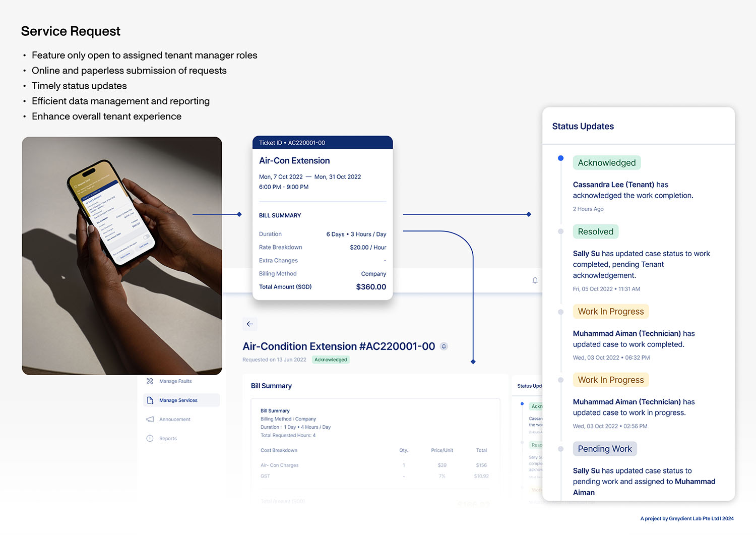Click the Reports icon in the sidebar
The height and width of the screenshot is (535, 756).
[150, 439]
